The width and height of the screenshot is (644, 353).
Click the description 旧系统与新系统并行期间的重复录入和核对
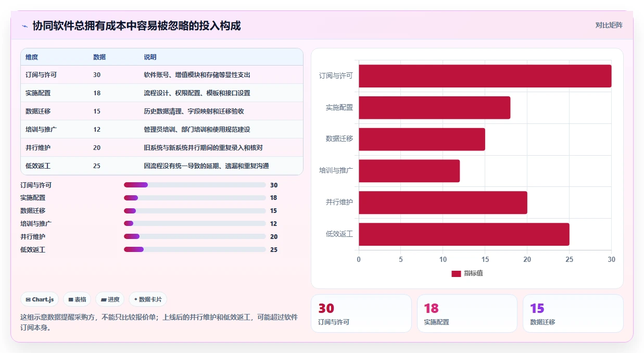pos(204,148)
